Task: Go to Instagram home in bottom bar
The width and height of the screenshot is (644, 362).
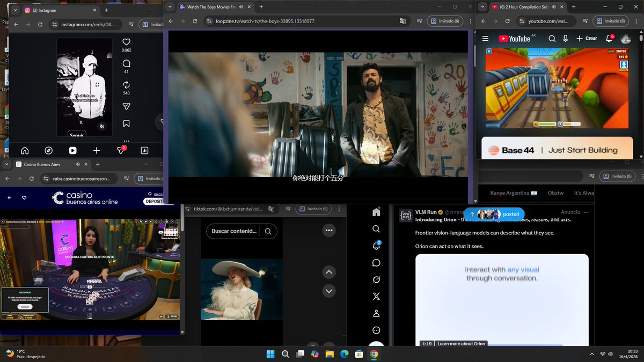Action: [25, 151]
